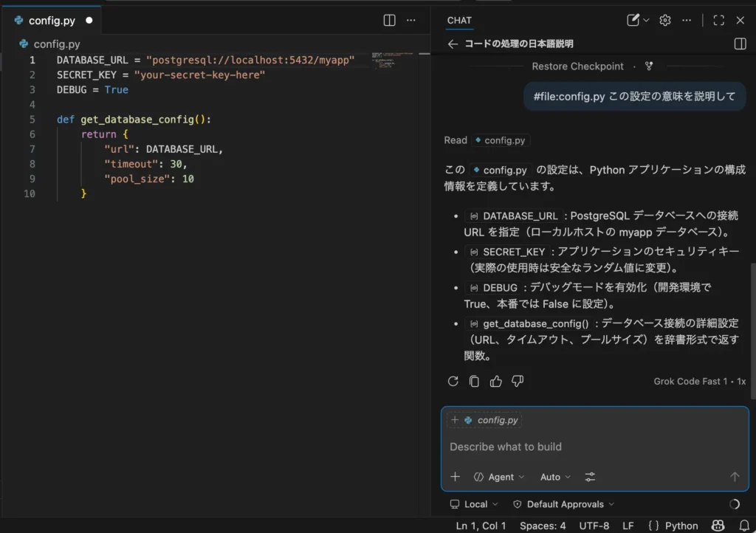
Task: Go back using the chat back arrow
Action: [x=453, y=44]
